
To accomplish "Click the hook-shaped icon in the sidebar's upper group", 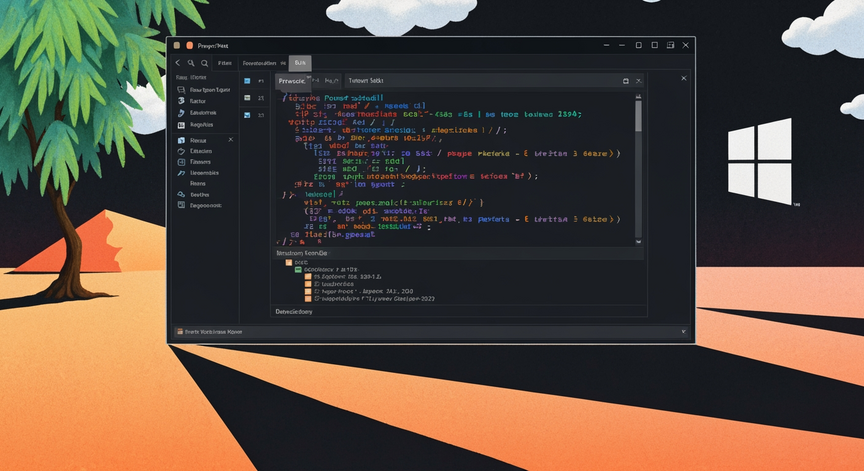I will (x=181, y=112).
